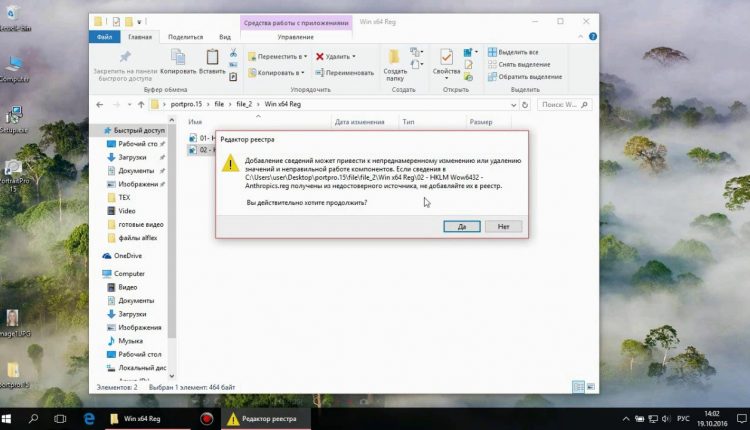Select the 01 registry file in list

coord(202,138)
